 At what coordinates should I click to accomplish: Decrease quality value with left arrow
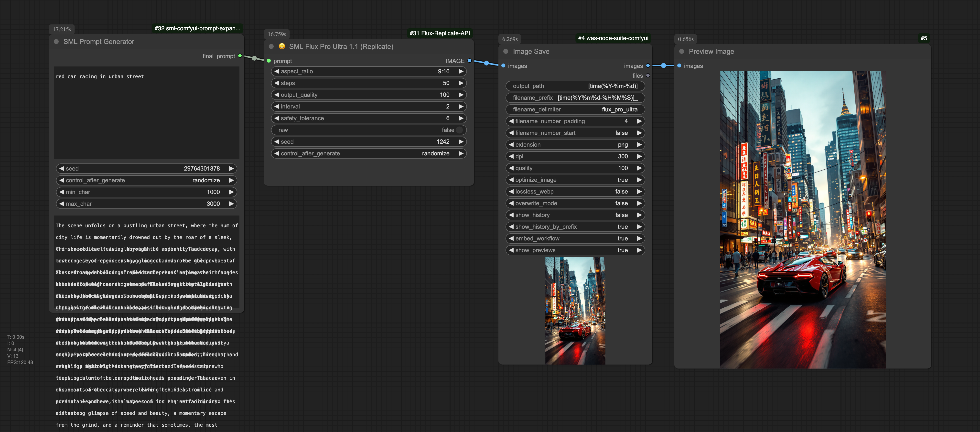[x=511, y=168]
